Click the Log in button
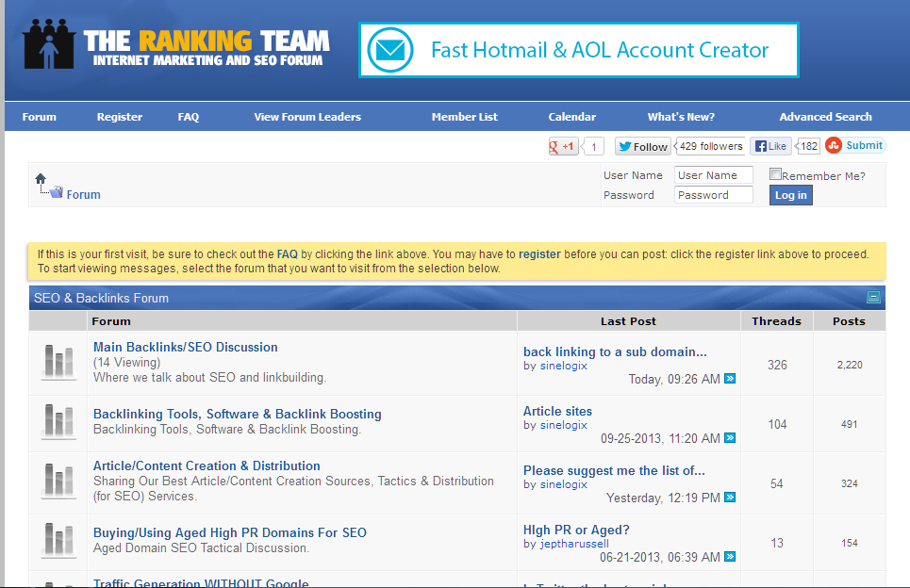 coord(791,195)
